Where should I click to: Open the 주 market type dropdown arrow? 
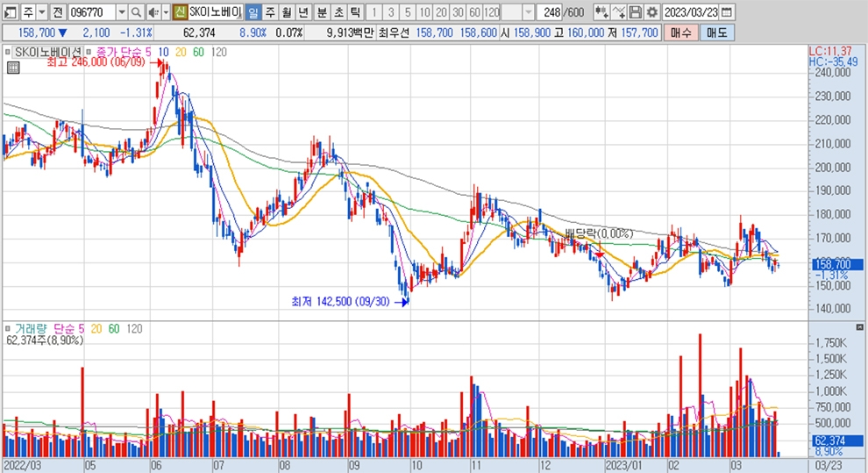[x=42, y=11]
